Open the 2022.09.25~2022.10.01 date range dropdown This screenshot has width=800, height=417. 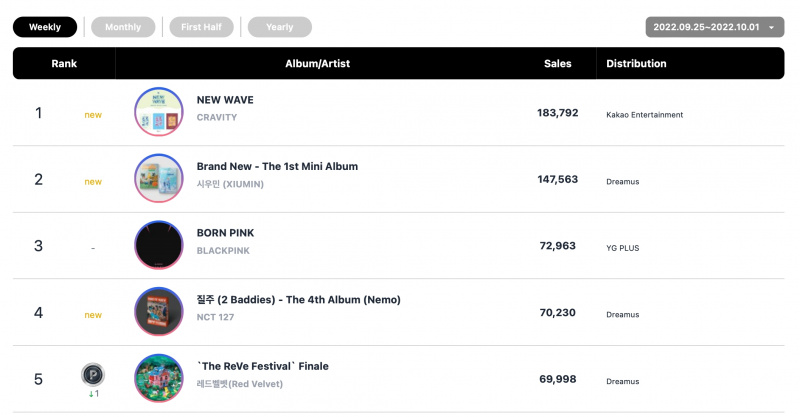(x=715, y=27)
